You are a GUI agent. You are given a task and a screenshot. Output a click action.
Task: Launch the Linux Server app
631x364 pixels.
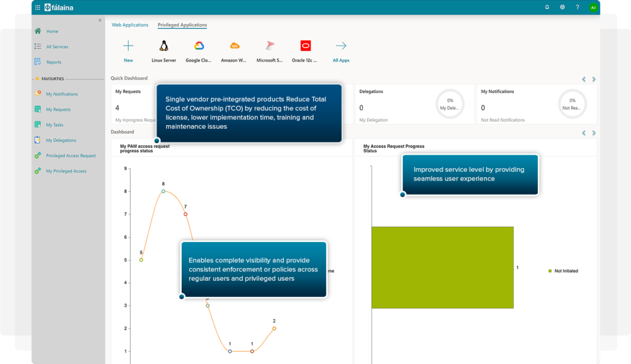click(164, 51)
